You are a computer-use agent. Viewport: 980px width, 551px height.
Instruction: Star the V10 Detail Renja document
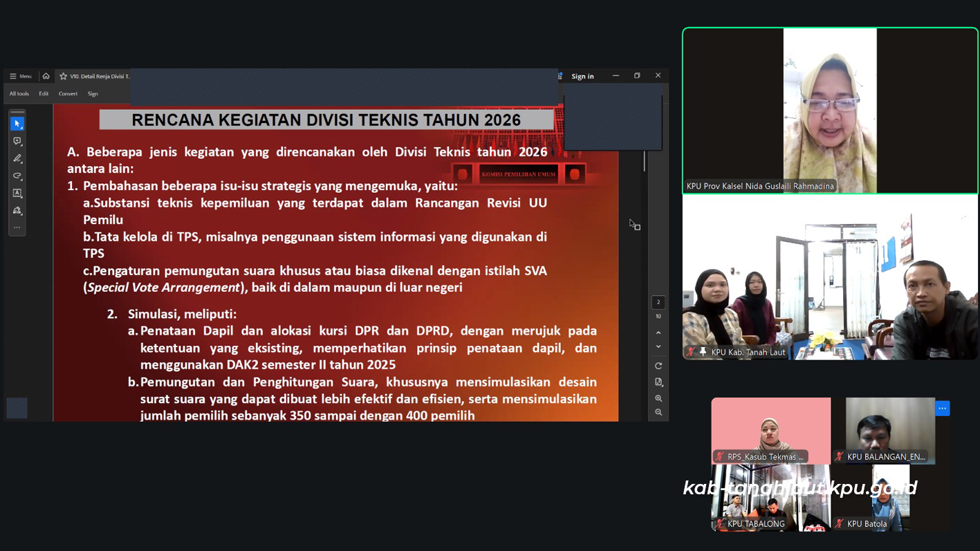click(x=63, y=76)
